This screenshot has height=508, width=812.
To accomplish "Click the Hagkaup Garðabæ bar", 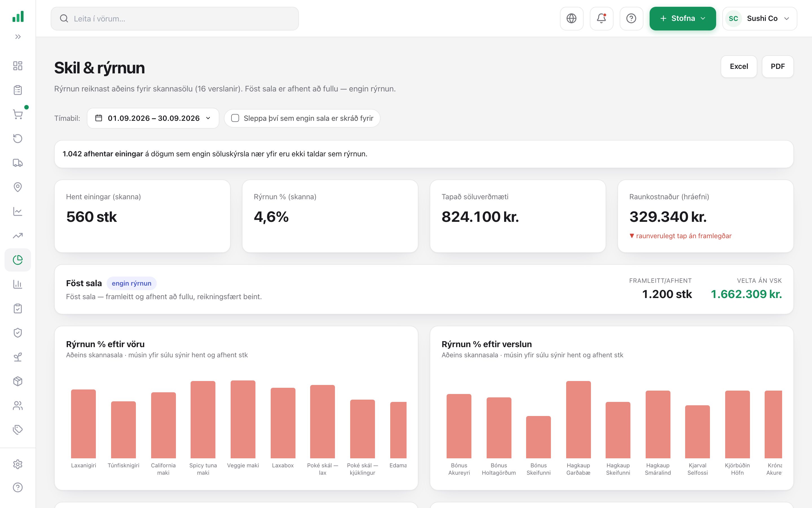I will [579, 420].
